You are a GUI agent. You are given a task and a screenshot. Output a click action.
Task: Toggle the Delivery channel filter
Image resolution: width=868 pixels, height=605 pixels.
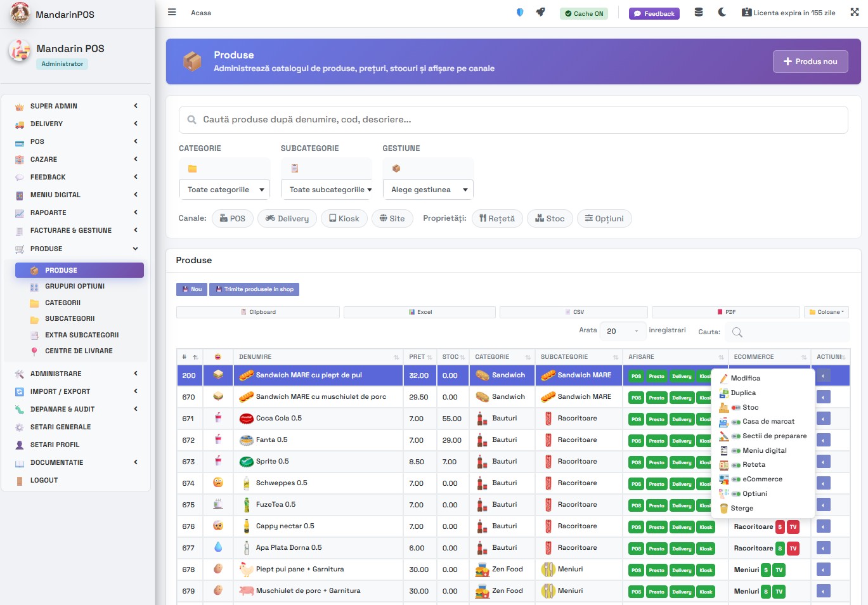287,219
